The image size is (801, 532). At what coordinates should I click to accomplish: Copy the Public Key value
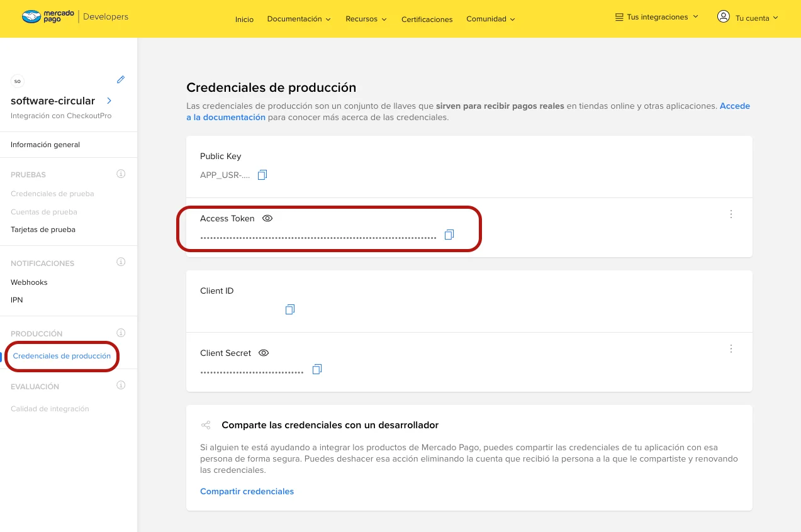pyautogui.click(x=262, y=174)
